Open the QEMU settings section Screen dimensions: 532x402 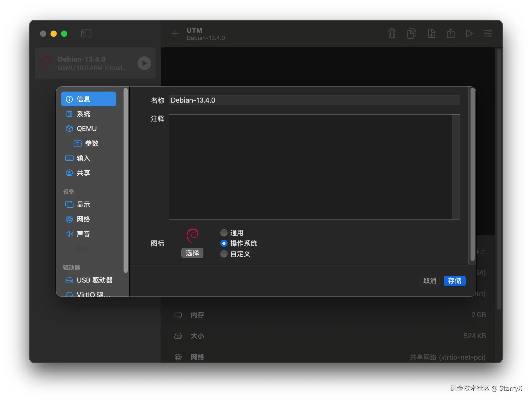[86, 129]
